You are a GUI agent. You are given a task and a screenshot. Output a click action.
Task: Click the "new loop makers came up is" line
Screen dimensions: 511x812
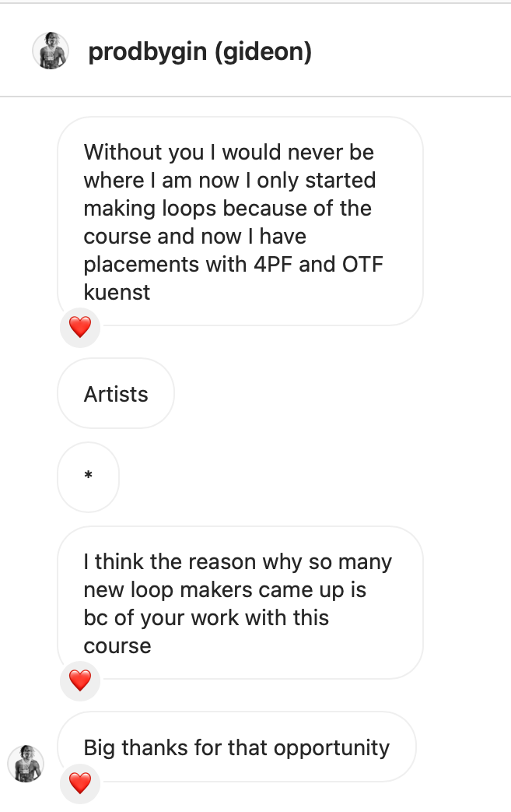[225, 590]
